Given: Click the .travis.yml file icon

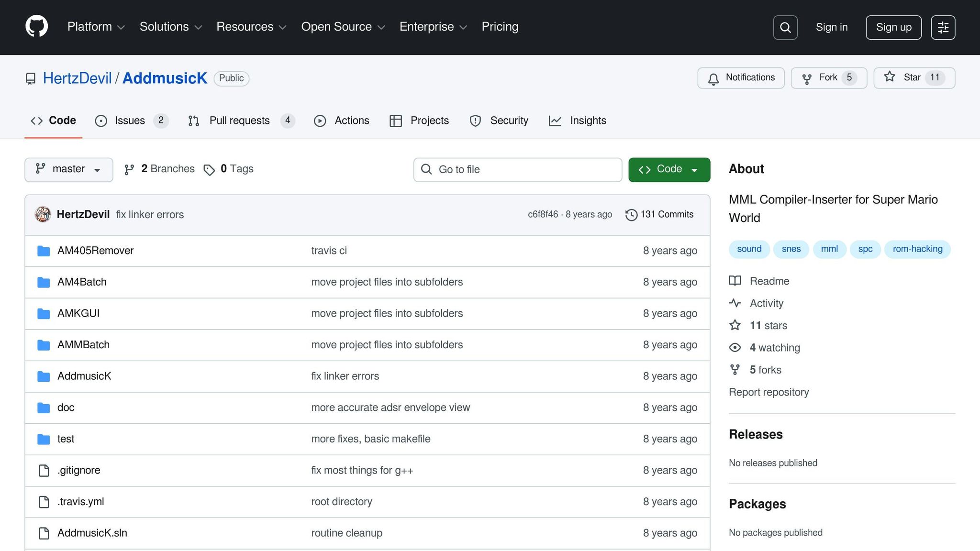Looking at the screenshot, I should click(44, 502).
